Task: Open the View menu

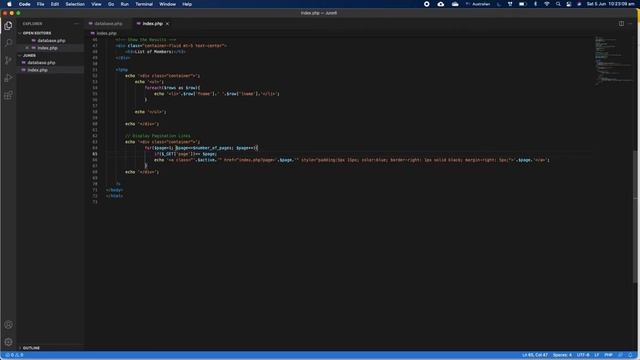Action: coord(96,4)
